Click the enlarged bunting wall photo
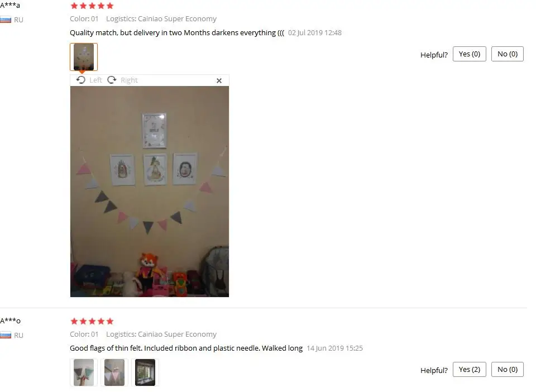The image size is (536, 392). pyautogui.click(x=150, y=192)
